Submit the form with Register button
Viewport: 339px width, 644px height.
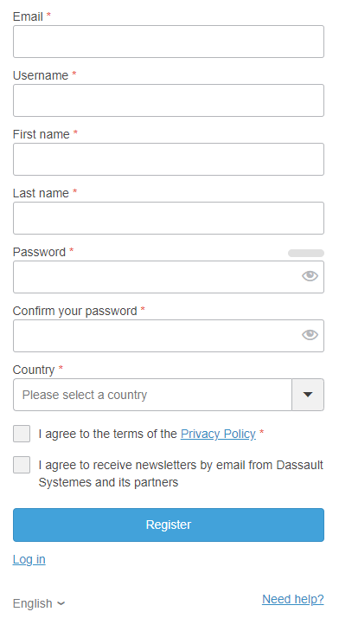169,525
